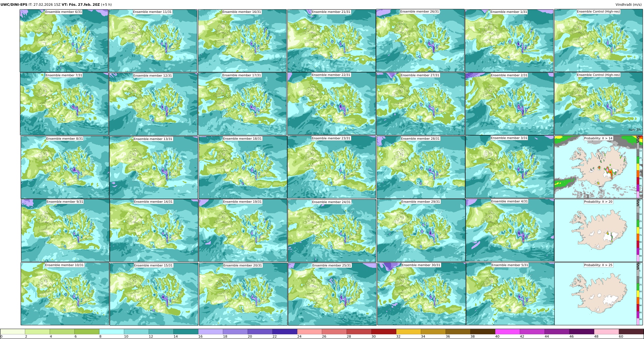Open Ensemble member 12/31 wind map

point(153,104)
